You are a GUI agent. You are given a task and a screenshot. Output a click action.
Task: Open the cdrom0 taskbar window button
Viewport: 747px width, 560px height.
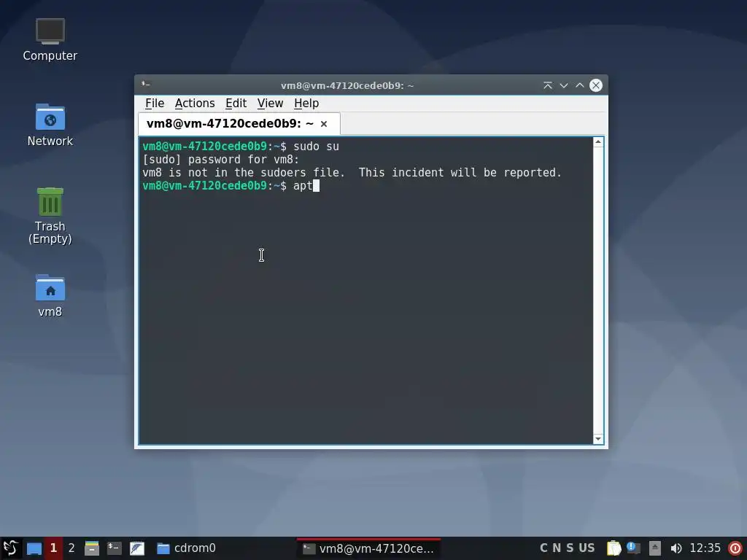click(x=186, y=548)
